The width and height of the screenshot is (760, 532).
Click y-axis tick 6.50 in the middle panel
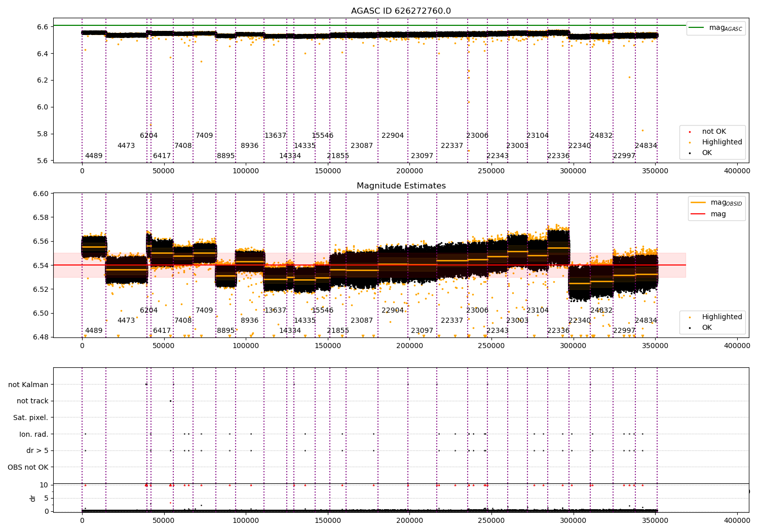pos(41,314)
